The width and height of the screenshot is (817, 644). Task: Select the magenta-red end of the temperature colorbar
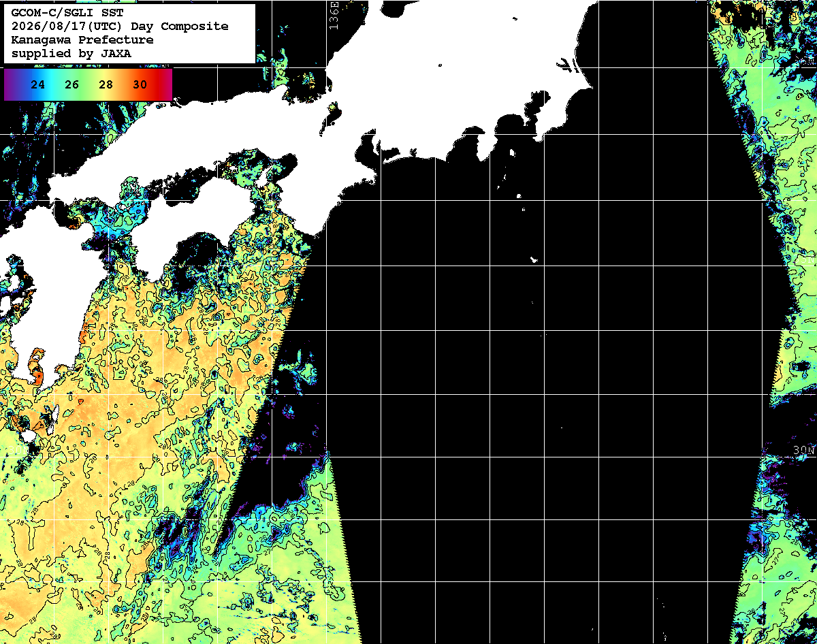[x=167, y=85]
